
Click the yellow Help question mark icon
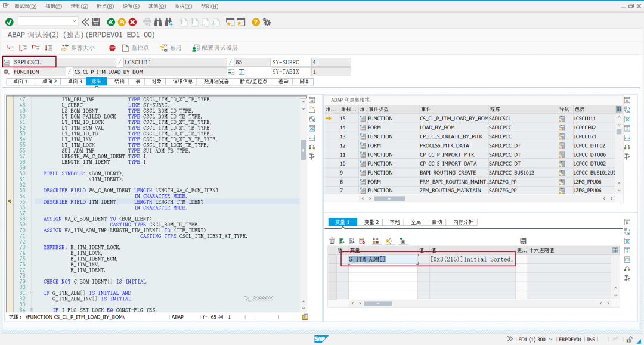pos(255,22)
